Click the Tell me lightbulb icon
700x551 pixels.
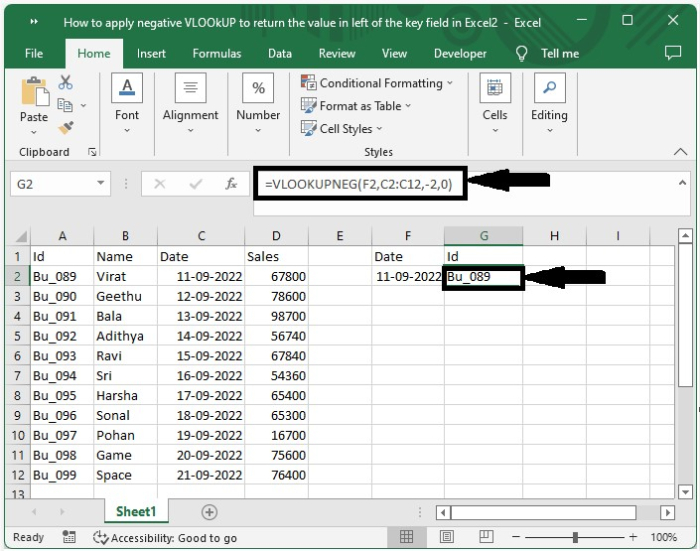point(522,54)
